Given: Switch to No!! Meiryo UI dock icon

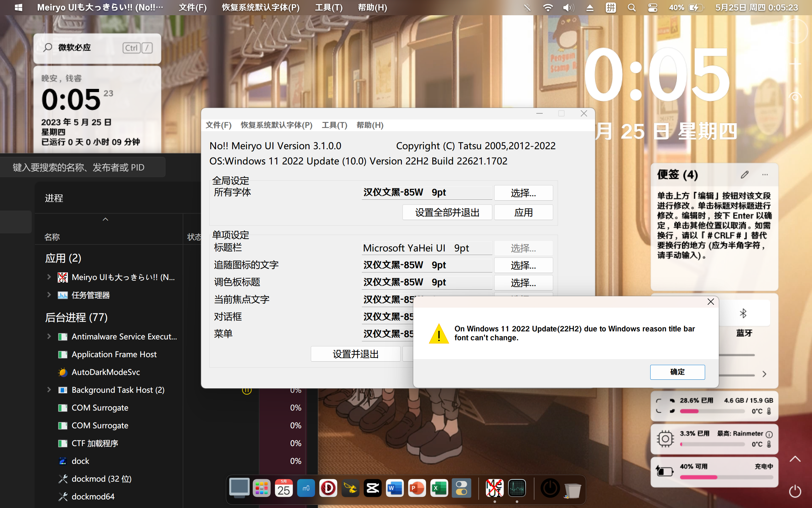Looking at the screenshot, I should pos(494,488).
